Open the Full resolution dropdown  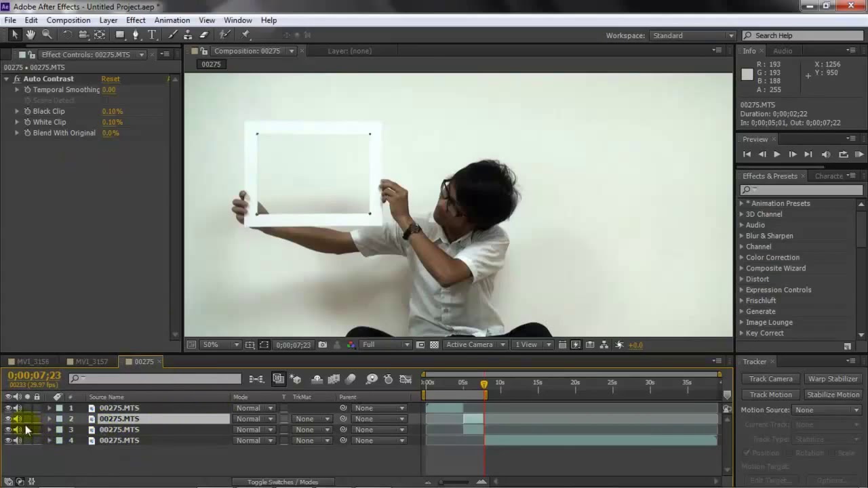tap(386, 345)
